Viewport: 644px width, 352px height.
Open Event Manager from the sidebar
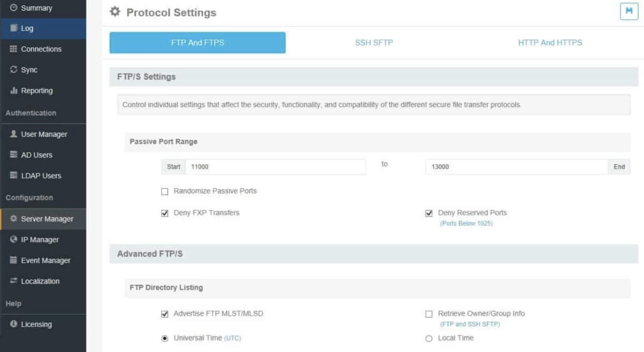point(46,261)
